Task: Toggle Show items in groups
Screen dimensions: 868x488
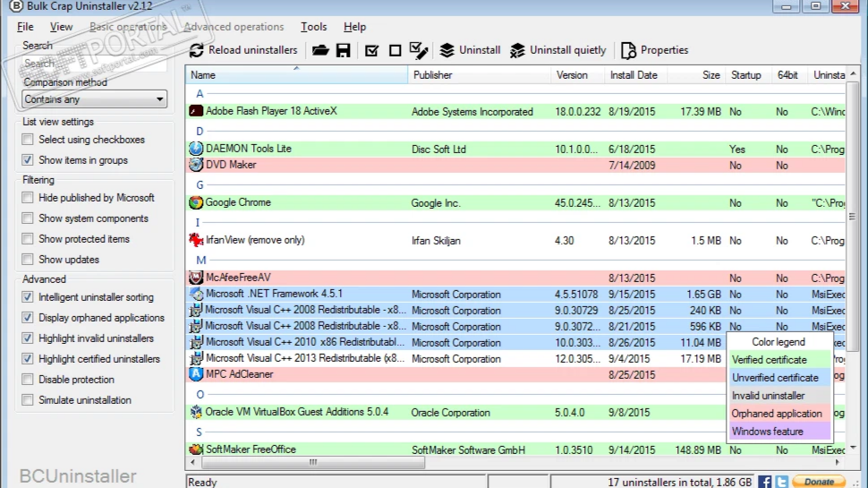Action: click(27, 160)
